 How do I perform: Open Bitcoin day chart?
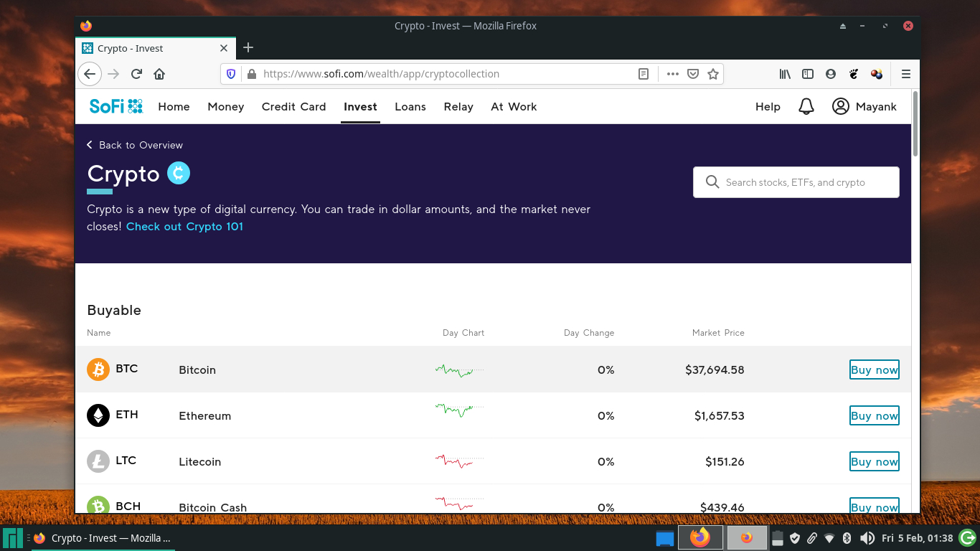(x=459, y=370)
